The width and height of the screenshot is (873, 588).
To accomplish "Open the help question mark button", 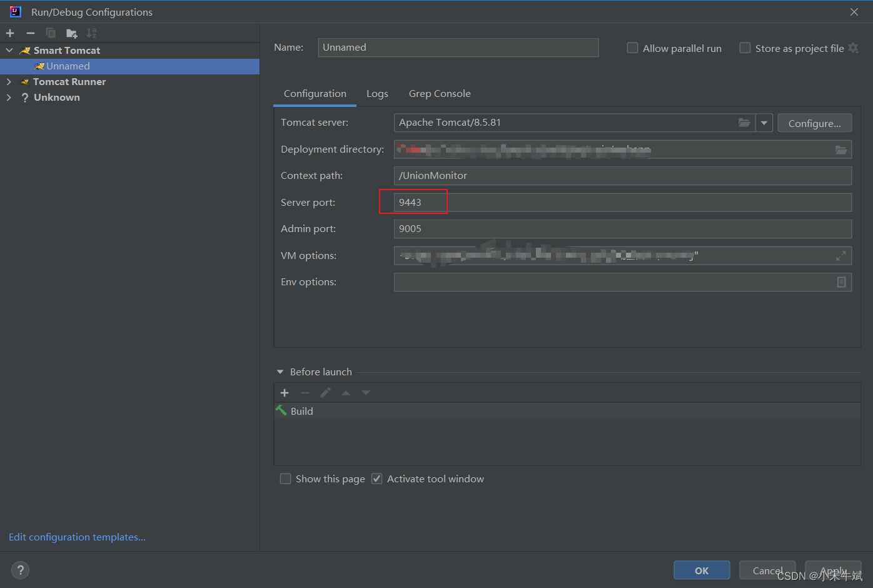I will 20,570.
